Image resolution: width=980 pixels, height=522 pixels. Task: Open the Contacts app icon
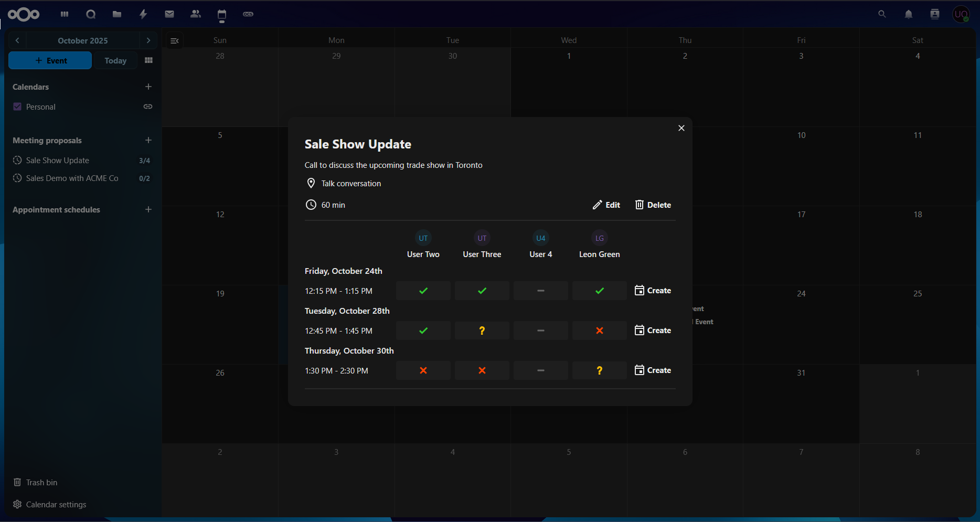coord(195,14)
